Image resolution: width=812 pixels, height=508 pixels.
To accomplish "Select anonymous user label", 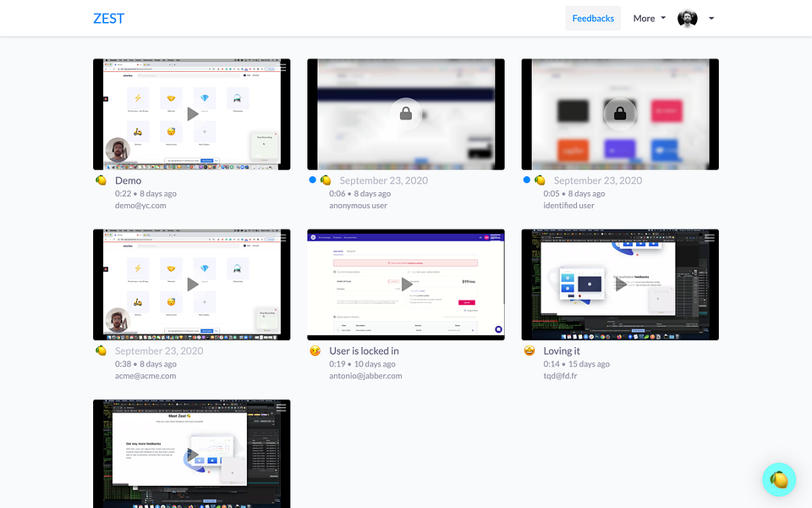I will pos(358,205).
